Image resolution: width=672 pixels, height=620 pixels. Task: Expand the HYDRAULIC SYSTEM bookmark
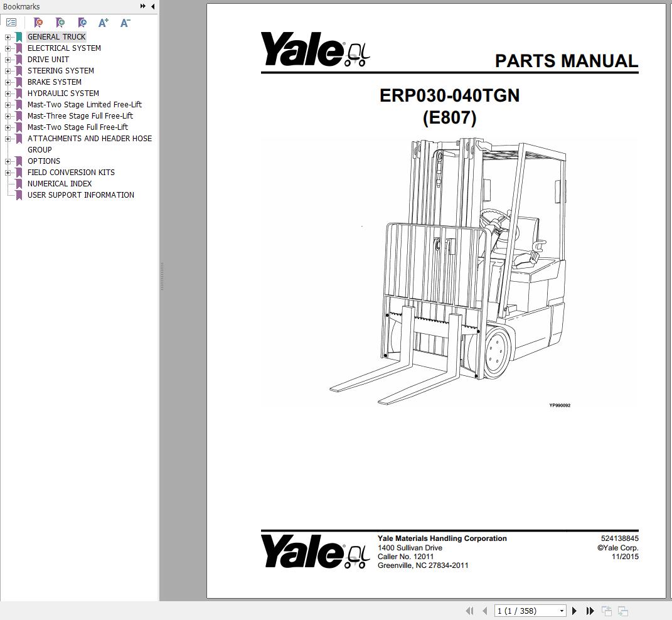pyautogui.click(x=6, y=93)
